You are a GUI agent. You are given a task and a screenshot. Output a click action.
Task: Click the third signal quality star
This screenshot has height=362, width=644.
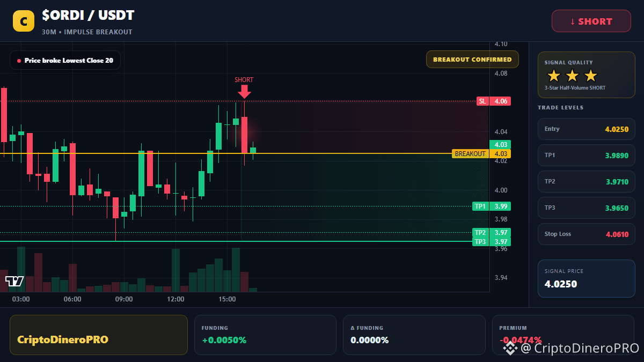[590, 76]
